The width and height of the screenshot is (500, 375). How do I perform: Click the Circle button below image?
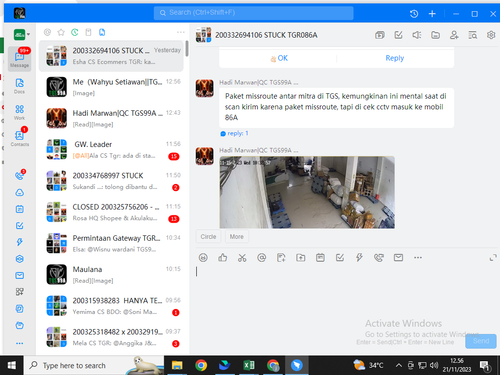pos(208,237)
